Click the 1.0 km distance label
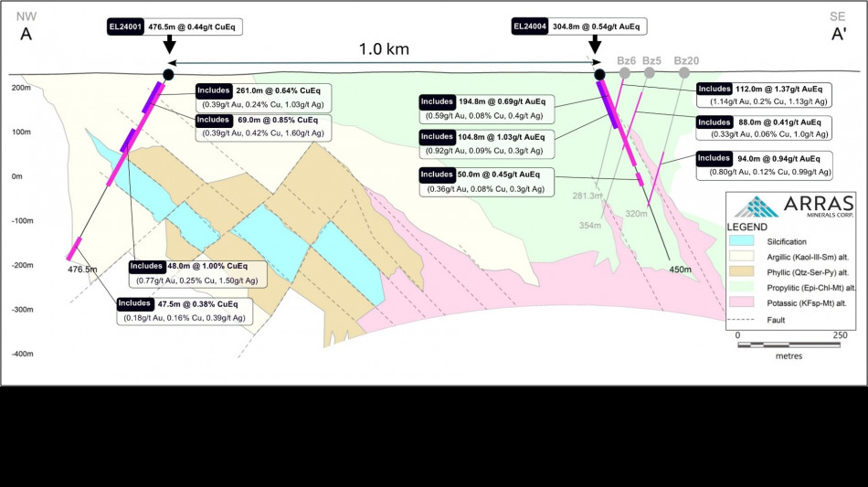 coord(385,48)
